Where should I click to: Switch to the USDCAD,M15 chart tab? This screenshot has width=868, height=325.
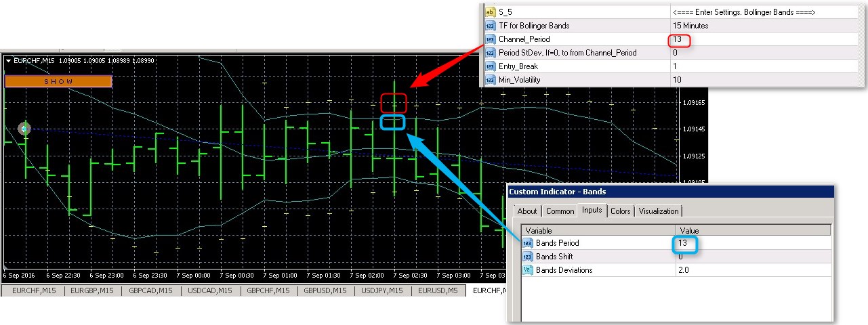209,290
